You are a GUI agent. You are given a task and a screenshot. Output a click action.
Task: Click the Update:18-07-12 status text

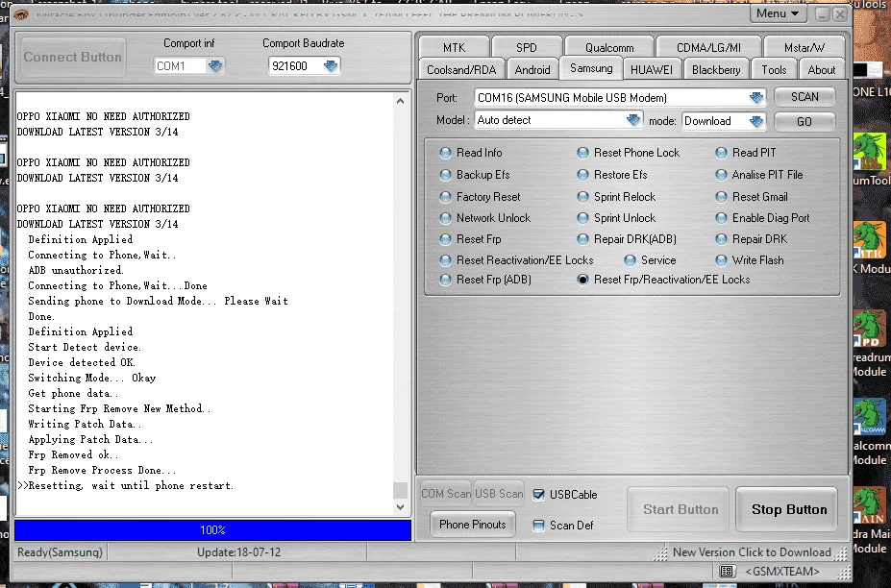238,552
